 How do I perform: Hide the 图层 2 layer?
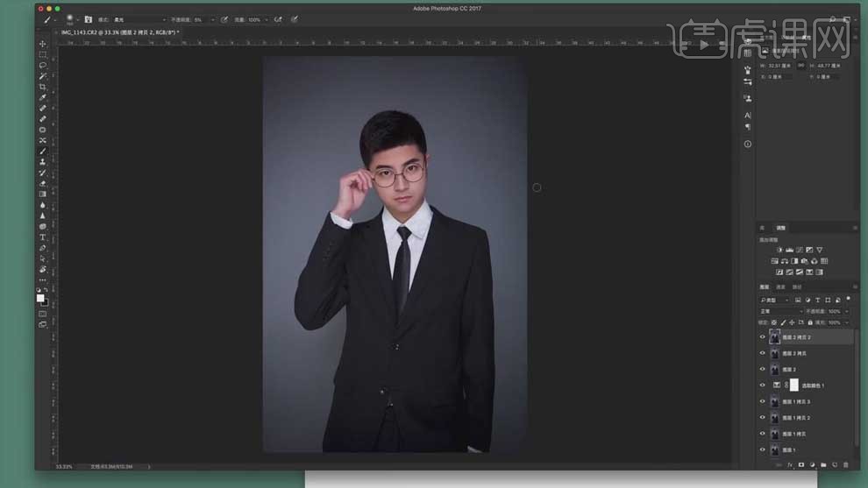tap(762, 369)
